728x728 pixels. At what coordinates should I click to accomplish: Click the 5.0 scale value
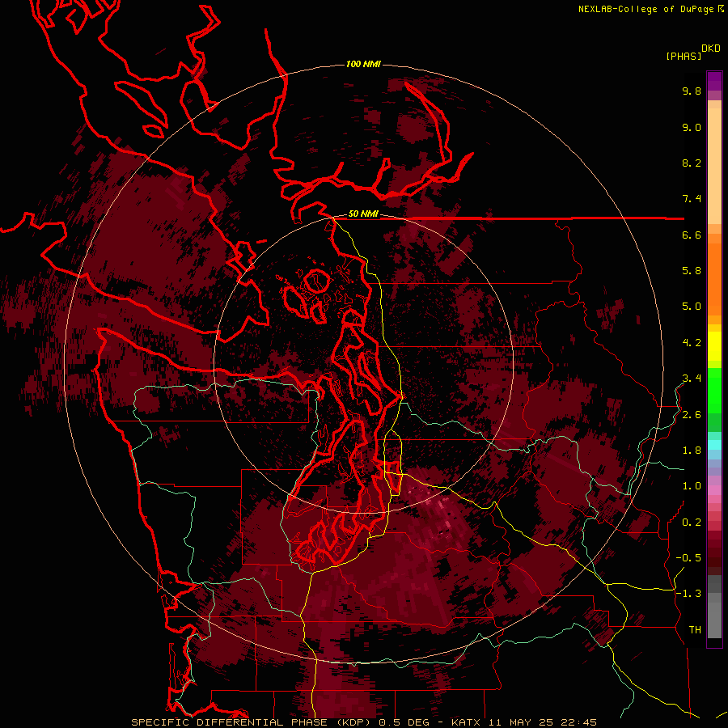coord(692,307)
